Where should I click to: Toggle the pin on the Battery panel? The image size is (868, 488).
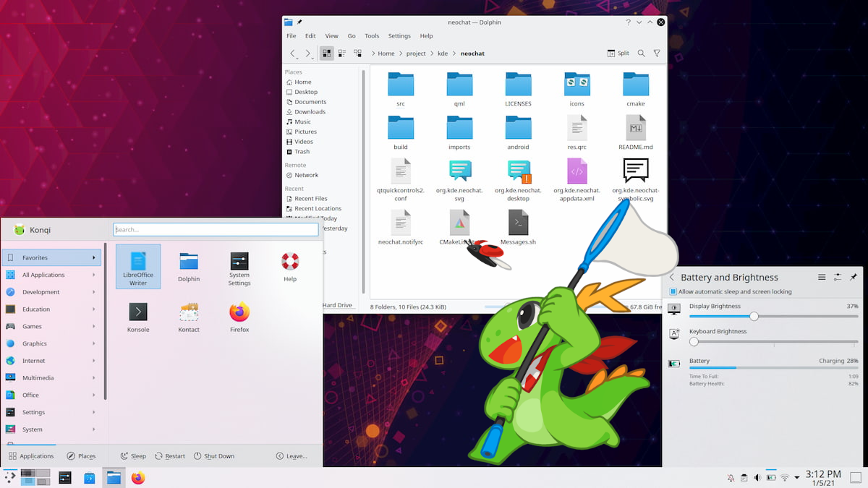[854, 277]
